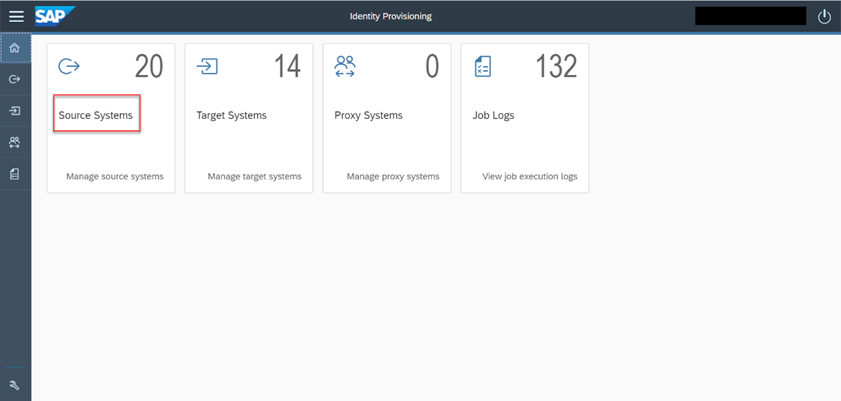Click the SAP logo
Viewport: 841px width, 401px height.
coord(55,16)
